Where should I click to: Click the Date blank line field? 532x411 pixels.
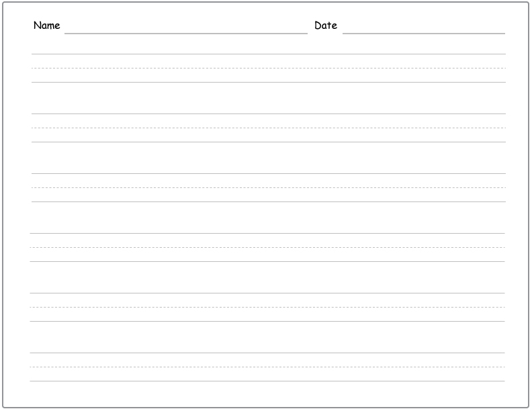click(424, 33)
